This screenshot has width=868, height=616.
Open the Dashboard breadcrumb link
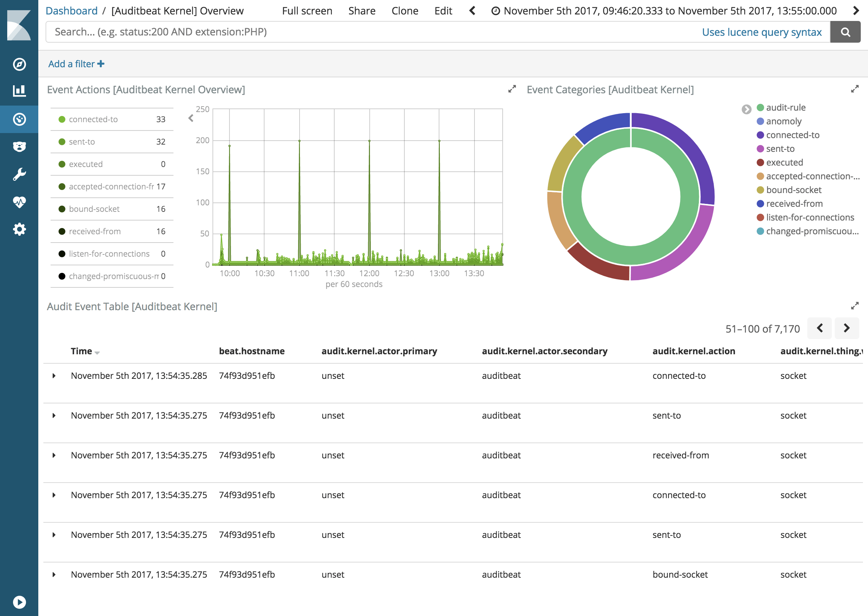click(x=71, y=11)
